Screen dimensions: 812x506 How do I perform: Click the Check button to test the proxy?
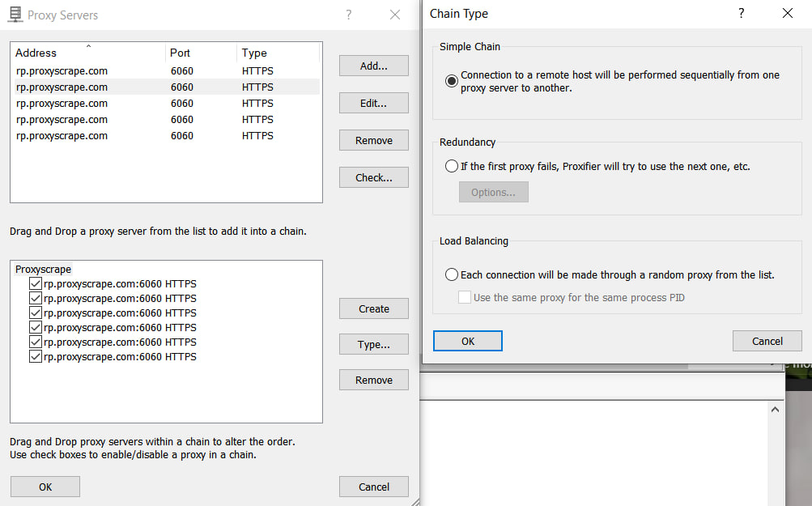click(x=373, y=177)
